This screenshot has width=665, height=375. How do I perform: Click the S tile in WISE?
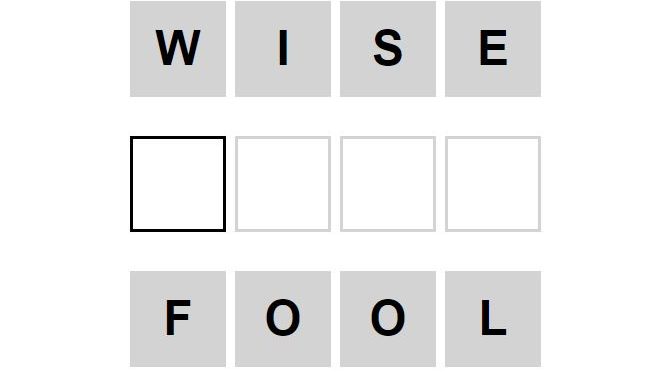388,49
